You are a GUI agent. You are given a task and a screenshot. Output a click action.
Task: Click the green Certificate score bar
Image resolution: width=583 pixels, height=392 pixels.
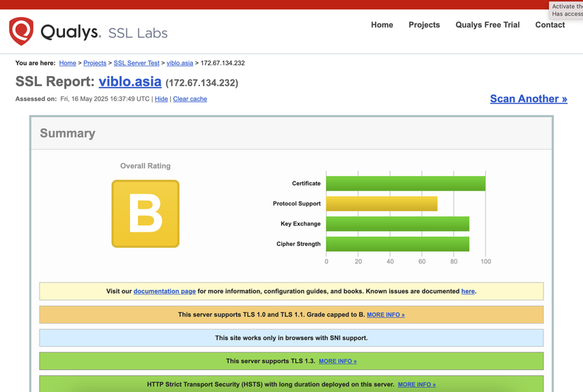(406, 184)
